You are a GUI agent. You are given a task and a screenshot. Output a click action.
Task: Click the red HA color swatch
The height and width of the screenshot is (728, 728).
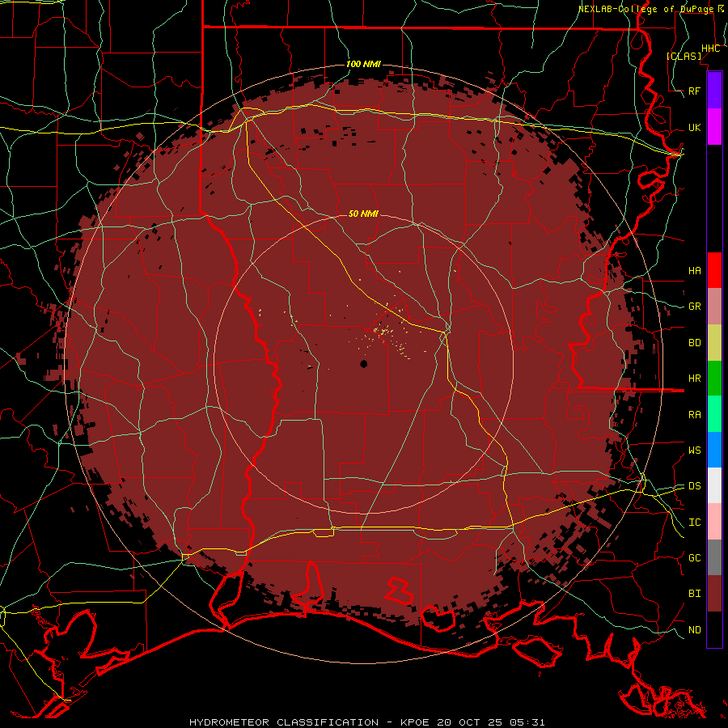pos(714,270)
